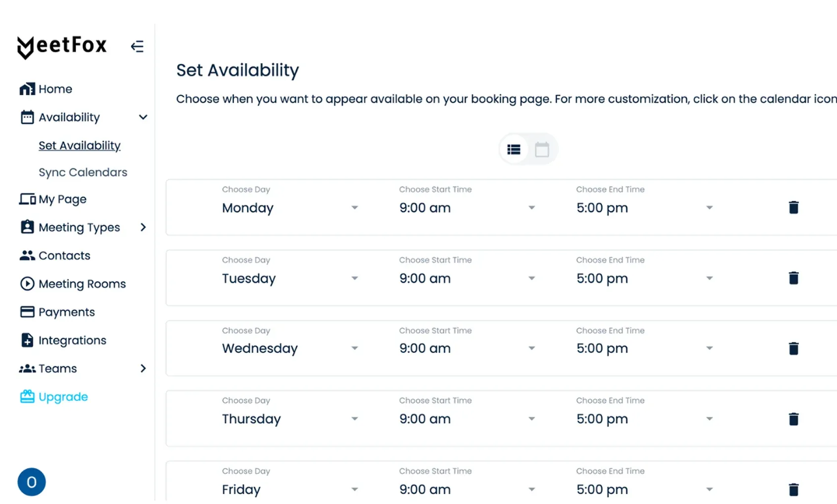837x504 pixels.
Task: Remove the Wednesday availability row
Action: pyautogui.click(x=794, y=349)
